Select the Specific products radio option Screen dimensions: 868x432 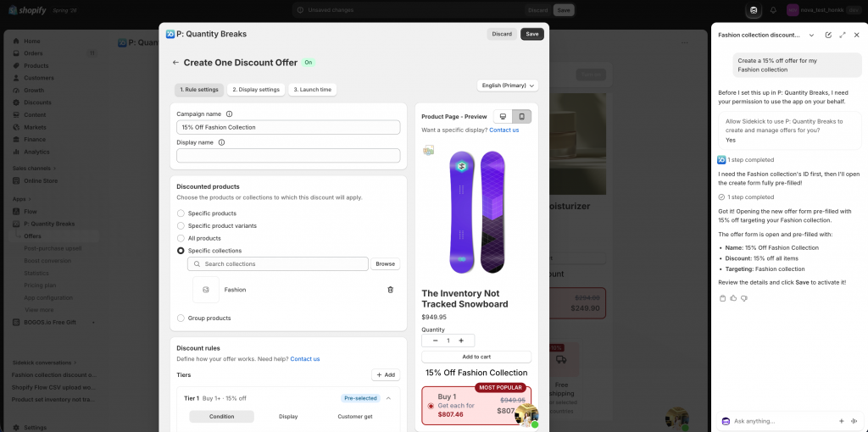(x=181, y=213)
